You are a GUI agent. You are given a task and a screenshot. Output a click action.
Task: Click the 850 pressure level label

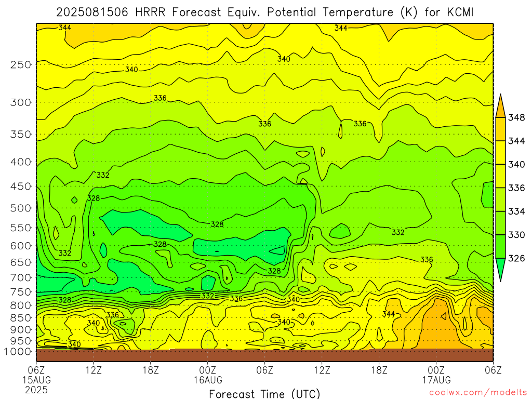21,317
